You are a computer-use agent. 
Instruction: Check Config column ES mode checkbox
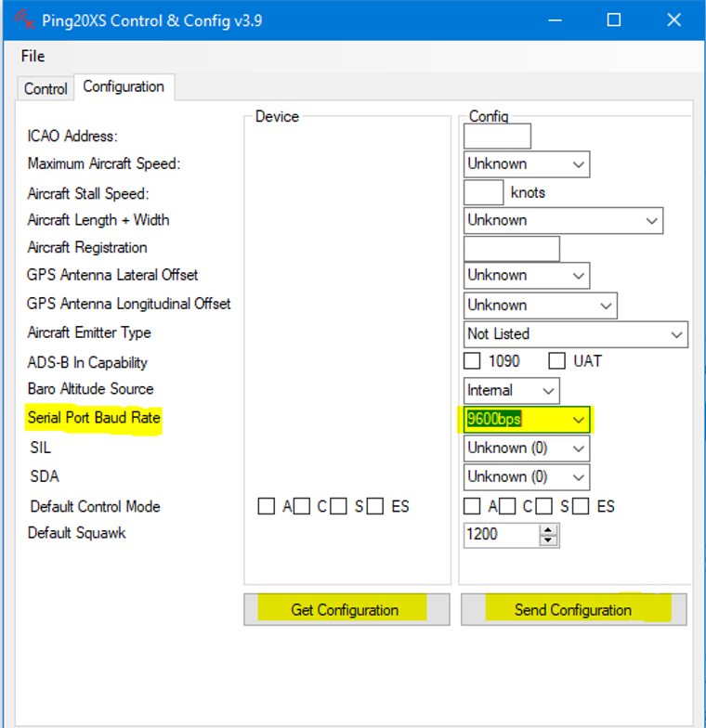581,506
